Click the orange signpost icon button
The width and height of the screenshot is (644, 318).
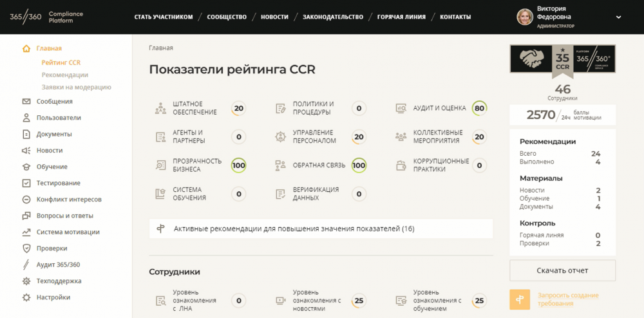[520, 299]
